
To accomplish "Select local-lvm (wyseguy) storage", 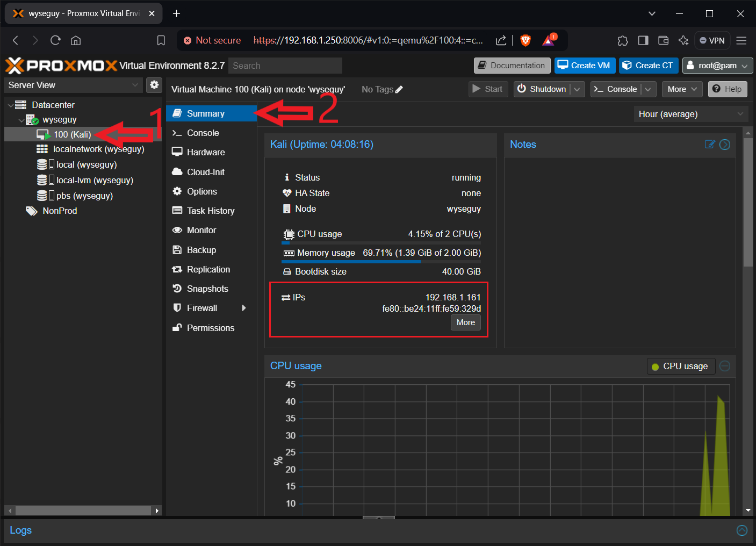I will click(83, 180).
